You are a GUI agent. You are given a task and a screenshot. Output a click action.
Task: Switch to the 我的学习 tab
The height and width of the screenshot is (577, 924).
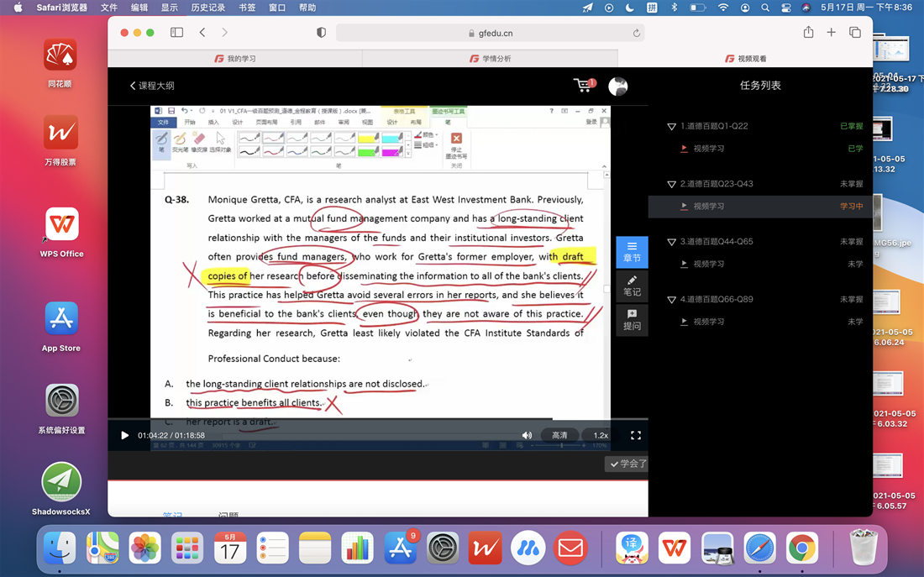point(234,58)
